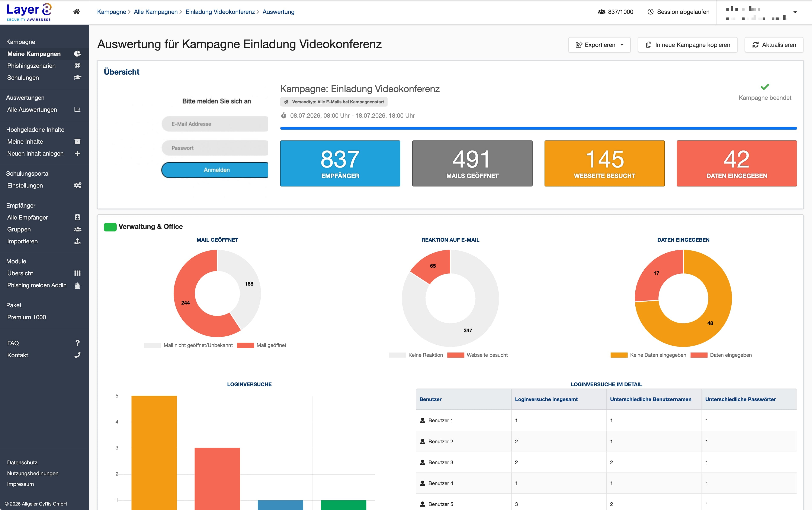Click the user icon next to Benutzer 5
This screenshot has width=812, height=510.
pyautogui.click(x=423, y=504)
